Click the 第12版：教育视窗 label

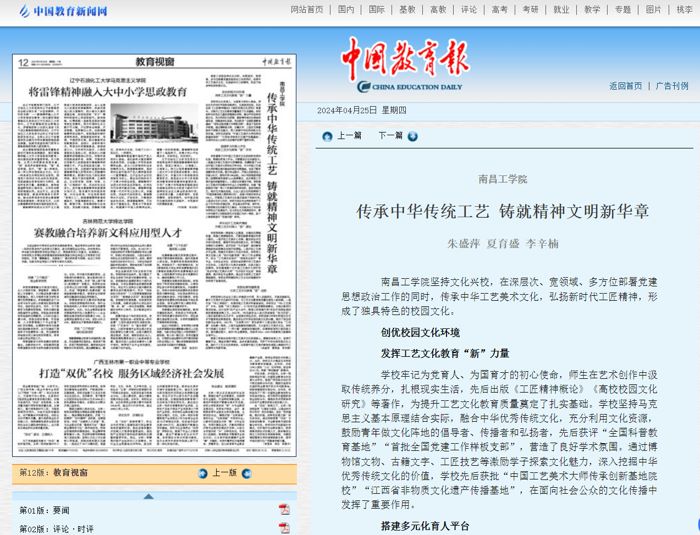(53, 472)
